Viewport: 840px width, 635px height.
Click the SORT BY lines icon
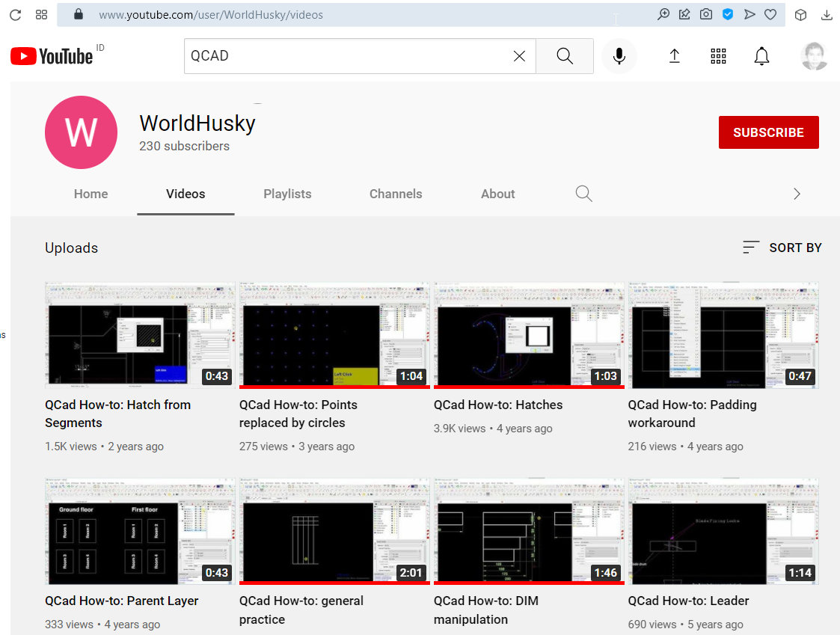pyautogui.click(x=751, y=247)
